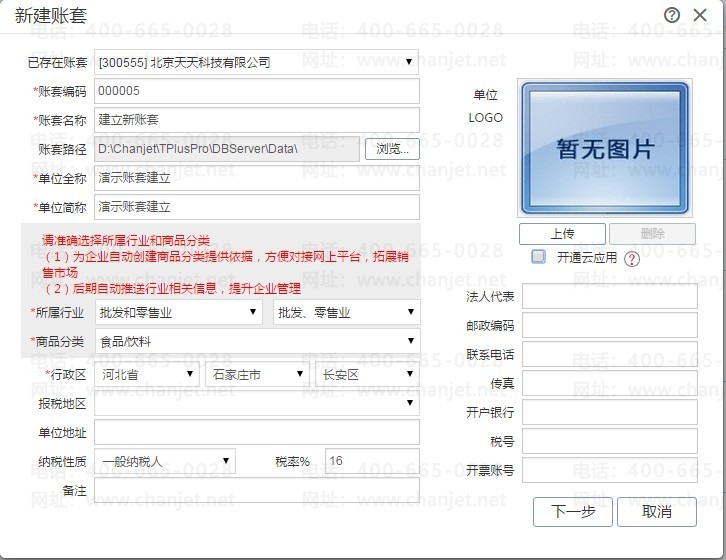726x560 pixels.
Task: Expand the 批发和零售业 industry dropdown
Action: pos(179,312)
